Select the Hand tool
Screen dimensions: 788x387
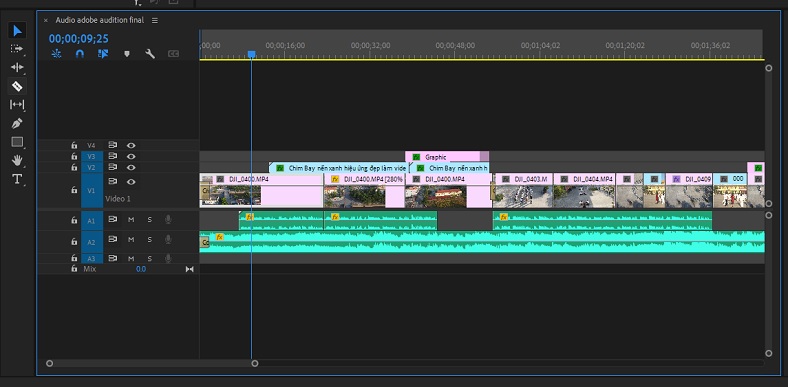click(x=17, y=160)
